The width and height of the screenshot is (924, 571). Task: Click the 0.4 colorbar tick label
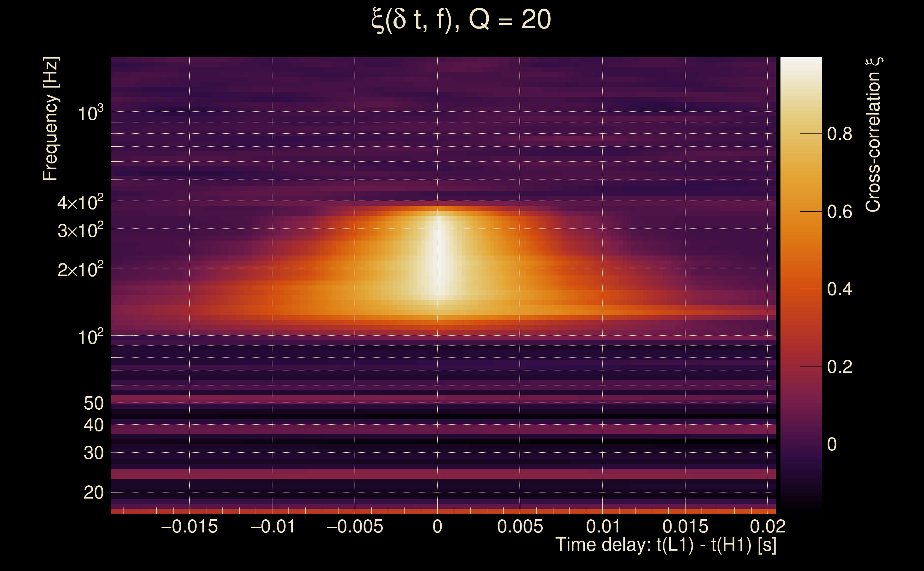tap(839, 289)
